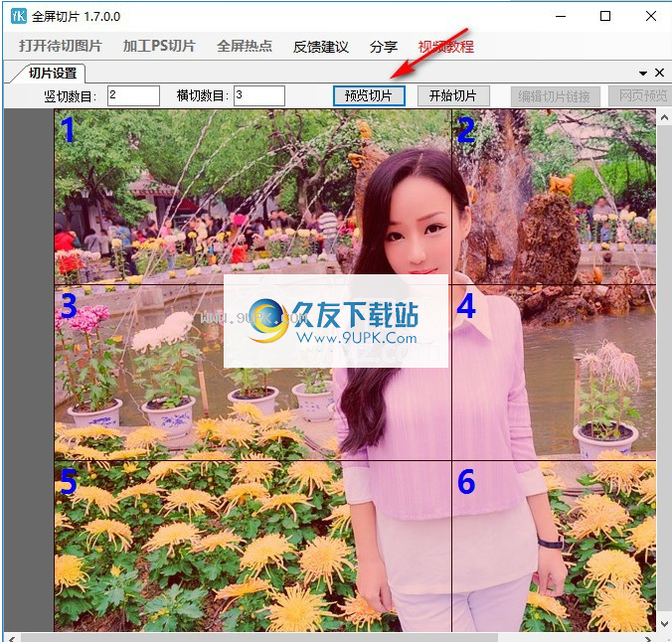Click the vertical scrollbar up arrow
Screen dimensions: 672x642
664,117
